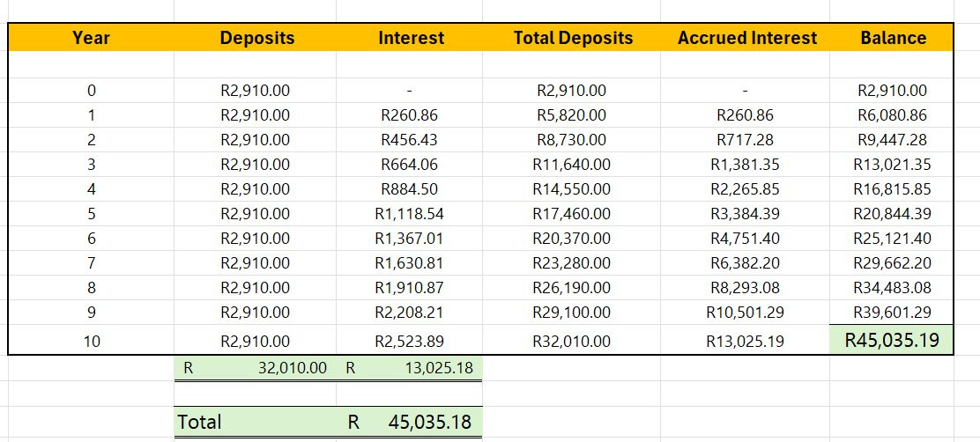Viewport: 980px width, 442px height.
Task: Select the Total Deposits header cell
Action: pos(571,38)
